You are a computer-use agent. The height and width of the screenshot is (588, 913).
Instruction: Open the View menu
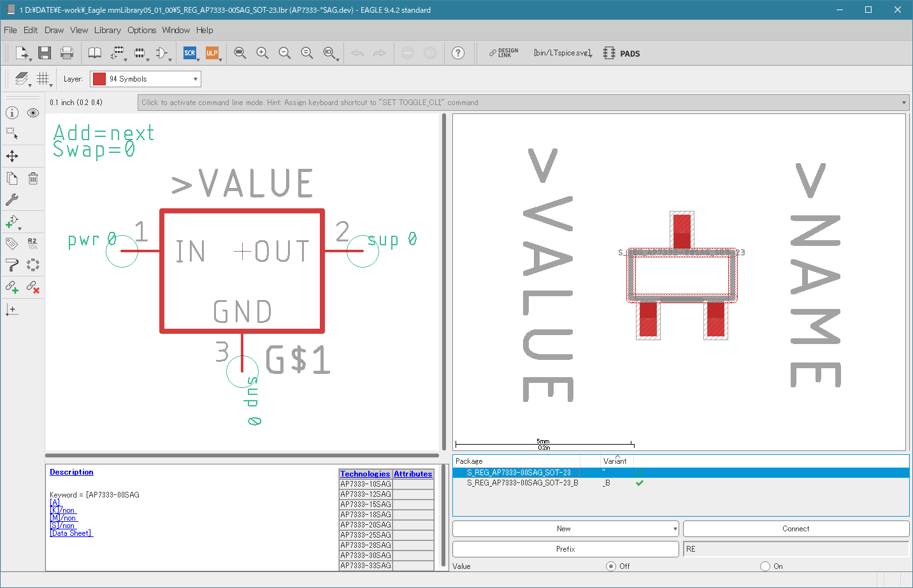(79, 30)
